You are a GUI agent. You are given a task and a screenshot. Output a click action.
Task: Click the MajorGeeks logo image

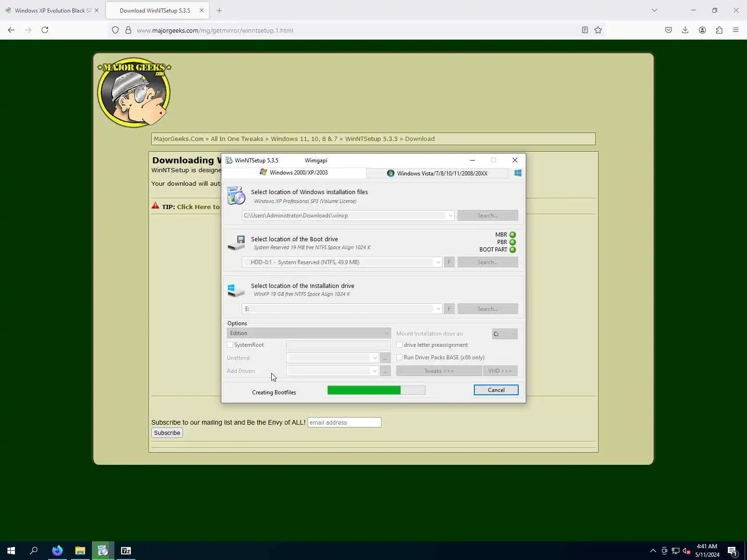(134, 92)
